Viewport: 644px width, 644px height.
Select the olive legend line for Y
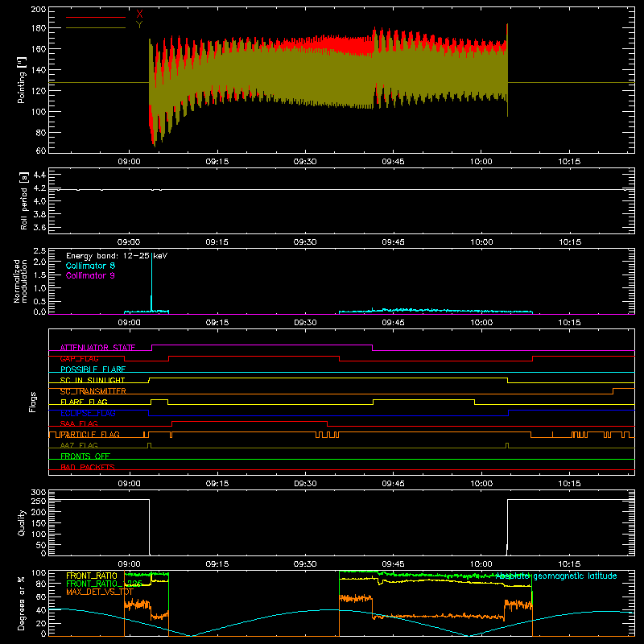96,27
